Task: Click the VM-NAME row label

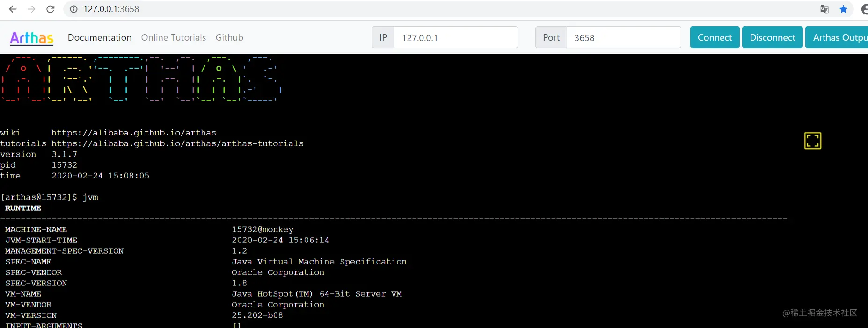Action: [x=23, y=294]
